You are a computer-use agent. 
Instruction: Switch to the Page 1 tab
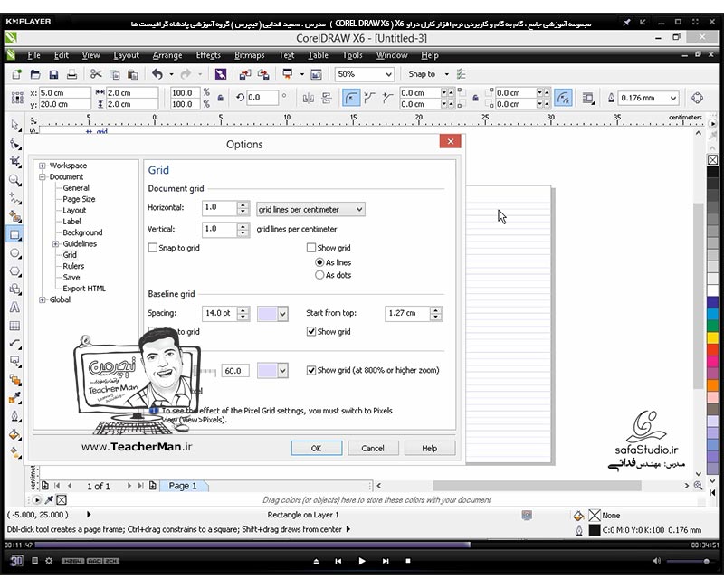coord(183,486)
